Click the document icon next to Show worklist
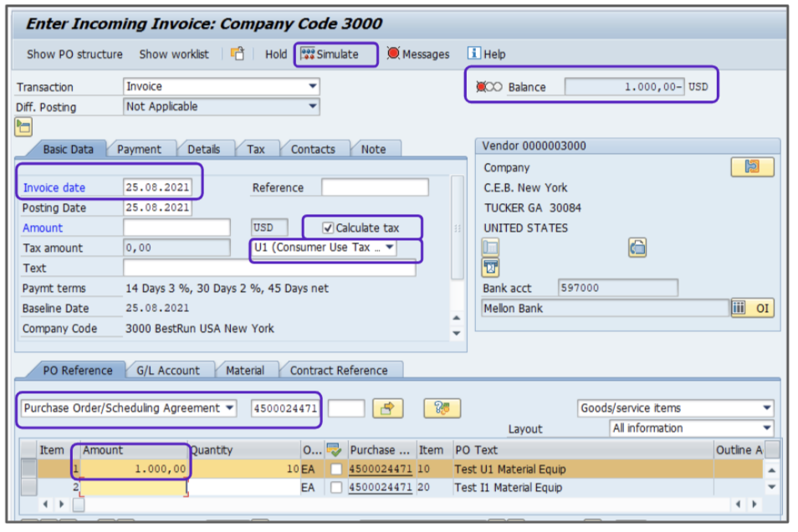The image size is (798, 532). coord(238,54)
